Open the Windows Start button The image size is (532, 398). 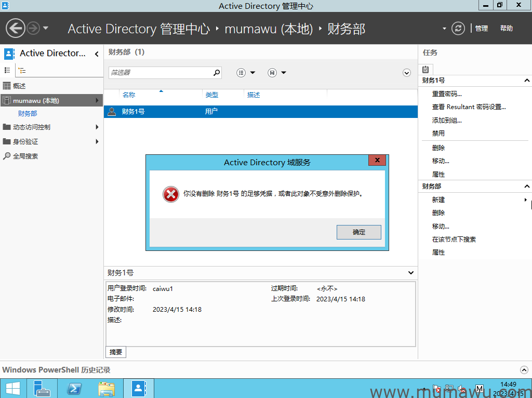coord(12,389)
